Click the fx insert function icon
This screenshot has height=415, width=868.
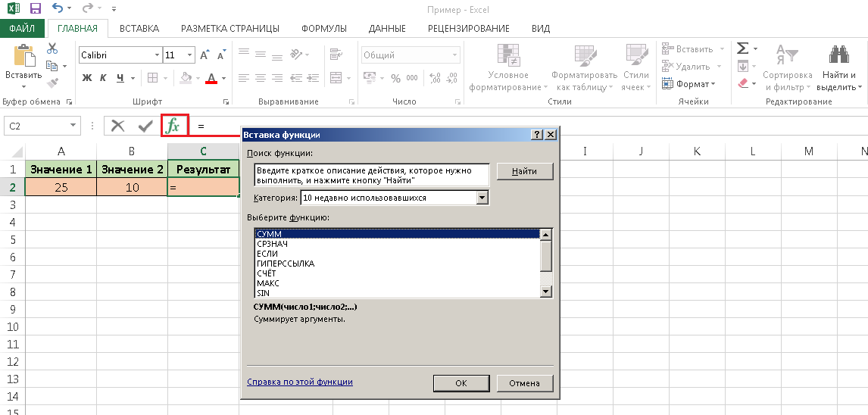click(173, 126)
